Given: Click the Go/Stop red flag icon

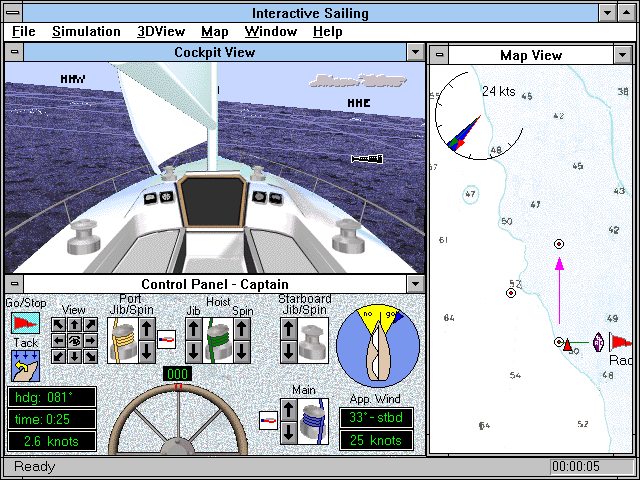Looking at the screenshot, I should point(25,323).
